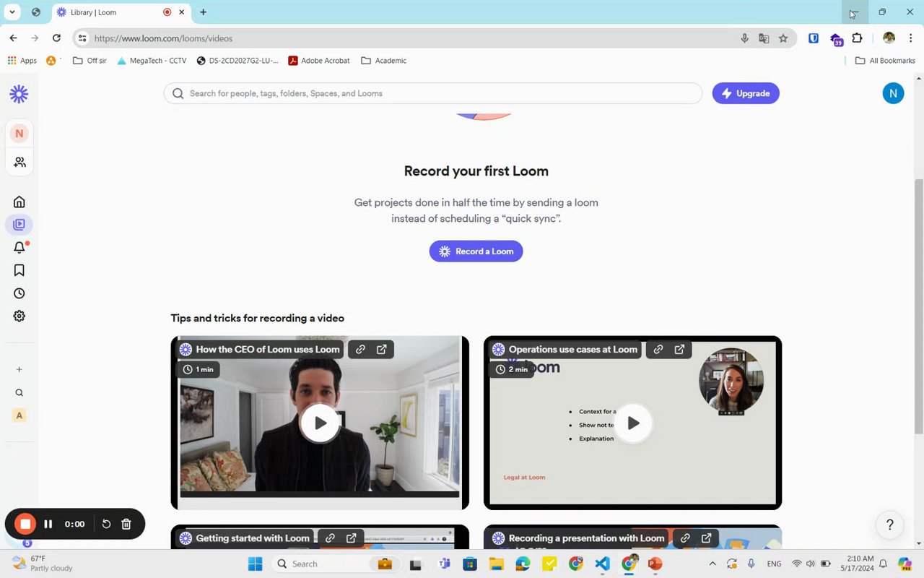The image size is (924, 578).
Task: Play the Operations use cases at Loom video
Action: pyautogui.click(x=632, y=423)
